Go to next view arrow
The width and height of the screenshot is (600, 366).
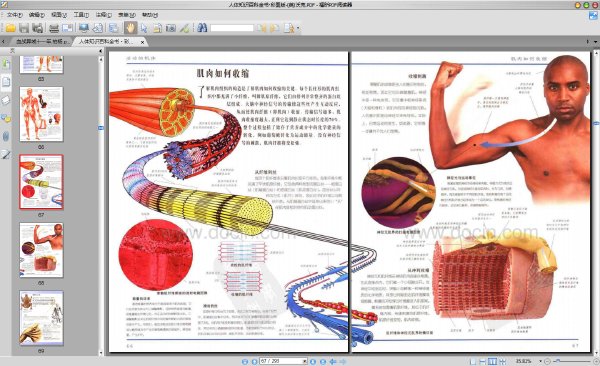click(x=342, y=361)
